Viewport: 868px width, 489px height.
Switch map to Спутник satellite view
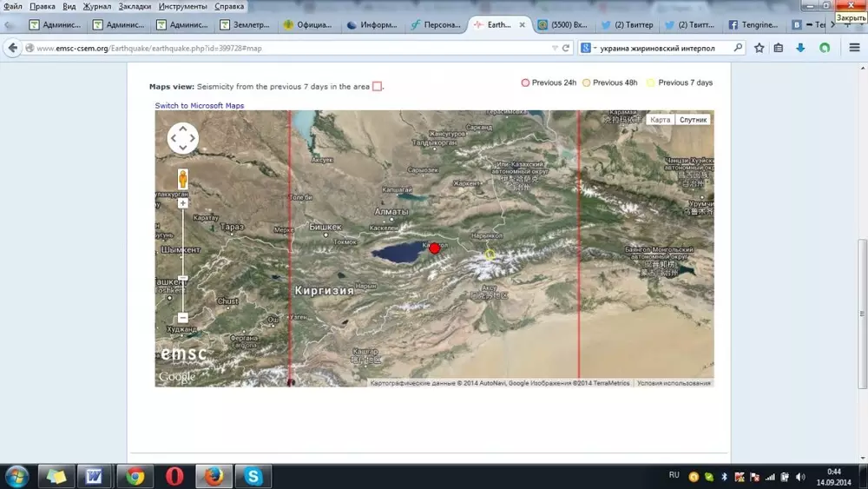[694, 120]
